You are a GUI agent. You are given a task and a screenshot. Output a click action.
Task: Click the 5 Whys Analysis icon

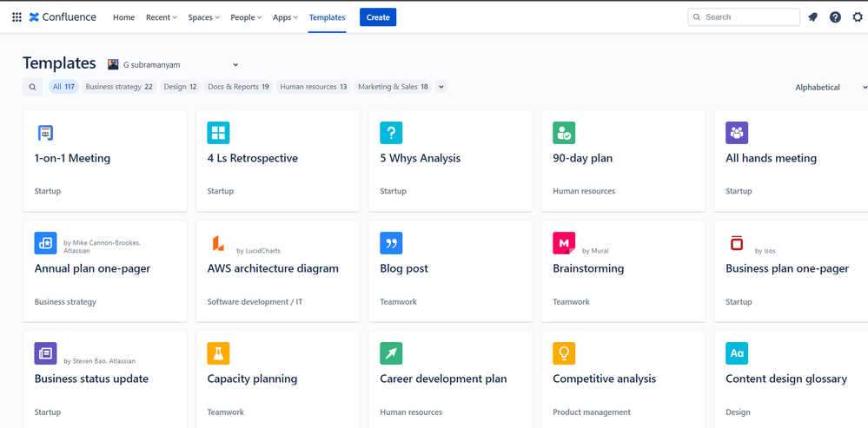[x=391, y=133]
